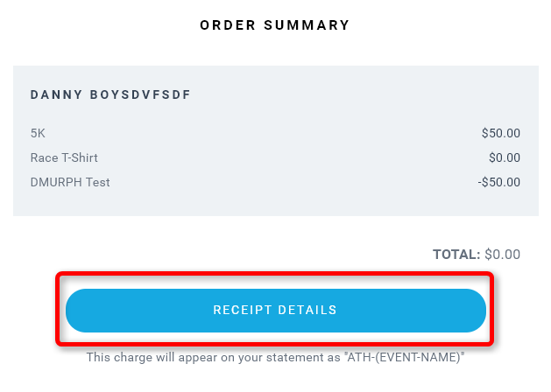Click the gray order summary panel
Viewport: 551px width, 392px height.
pyautogui.click(x=276, y=141)
